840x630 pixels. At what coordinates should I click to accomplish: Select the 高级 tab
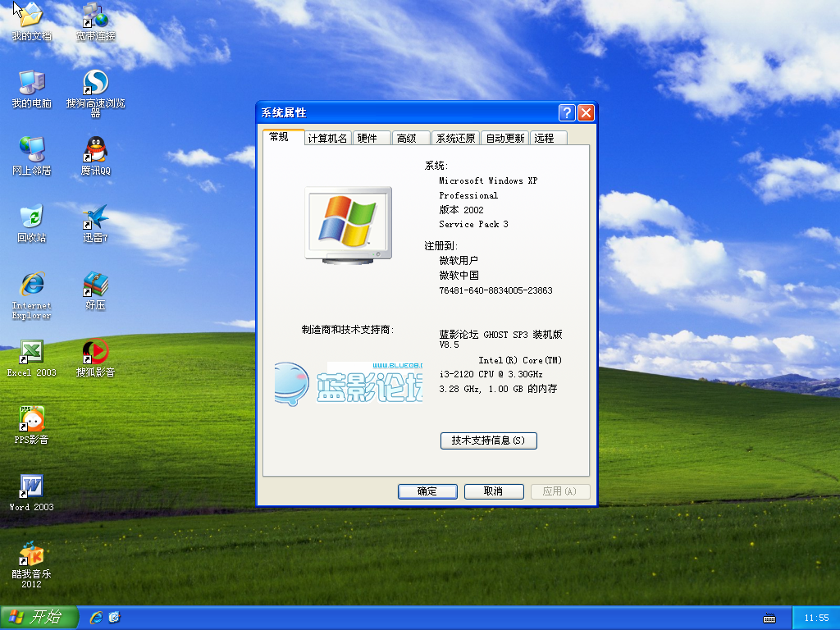pyautogui.click(x=411, y=138)
